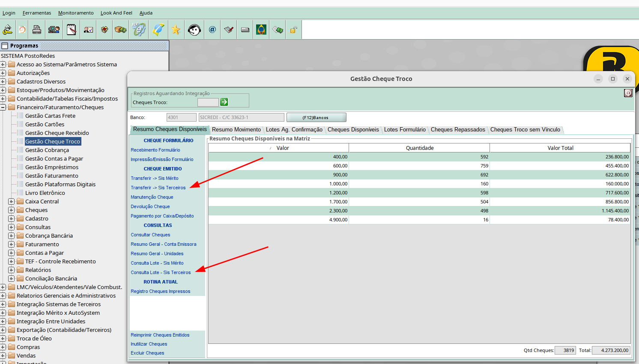Open the Ferramentas menu

(x=37, y=13)
